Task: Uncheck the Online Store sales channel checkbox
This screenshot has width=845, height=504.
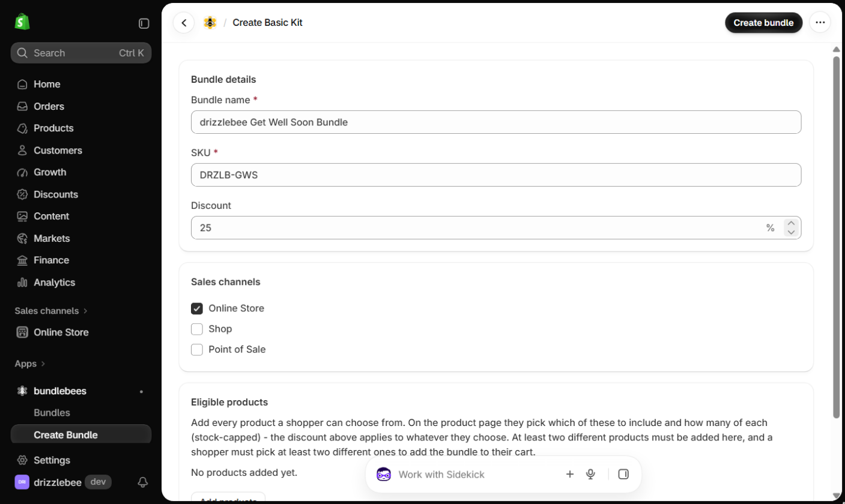Action: click(x=197, y=308)
